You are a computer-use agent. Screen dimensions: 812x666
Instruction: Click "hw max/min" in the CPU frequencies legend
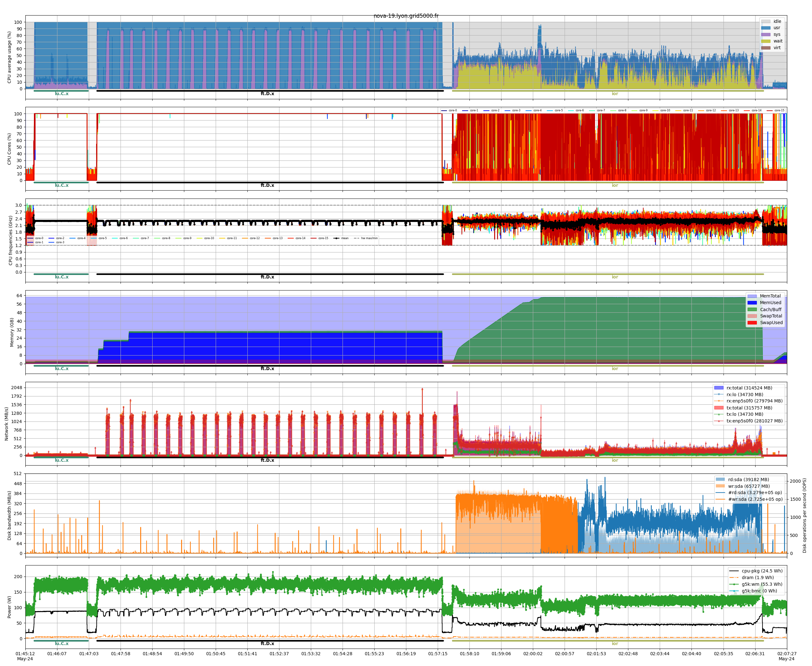[369, 238]
